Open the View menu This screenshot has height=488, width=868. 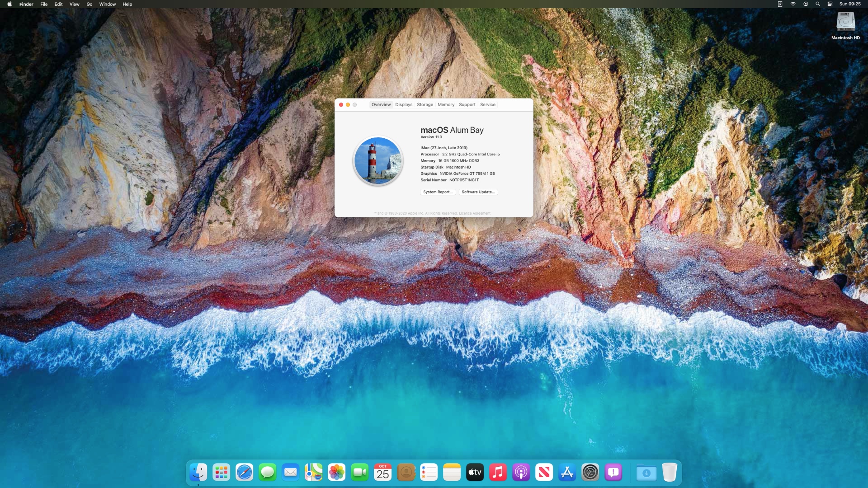75,4
